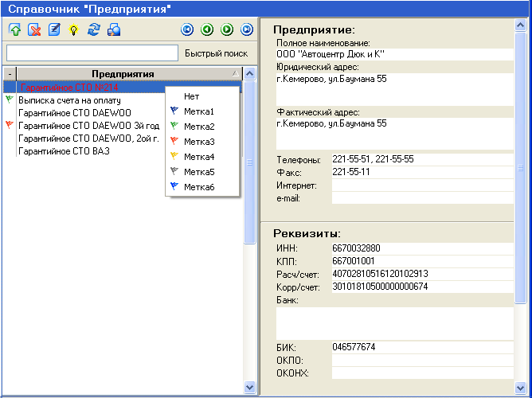Pick 'Метка6' blue flag option
Image resolution: width=532 pixels, height=398 pixels.
(x=199, y=187)
